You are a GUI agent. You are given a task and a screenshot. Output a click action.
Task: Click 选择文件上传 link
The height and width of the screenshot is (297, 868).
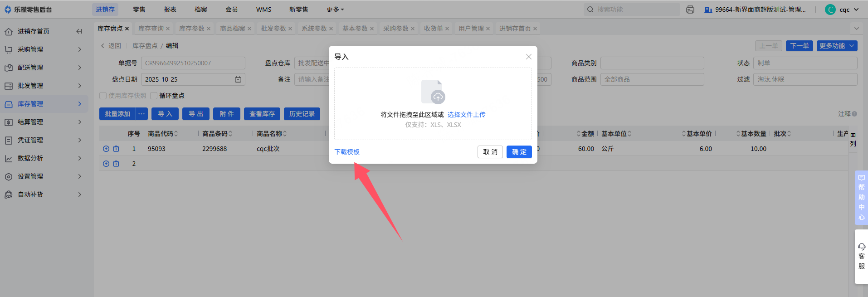467,115
